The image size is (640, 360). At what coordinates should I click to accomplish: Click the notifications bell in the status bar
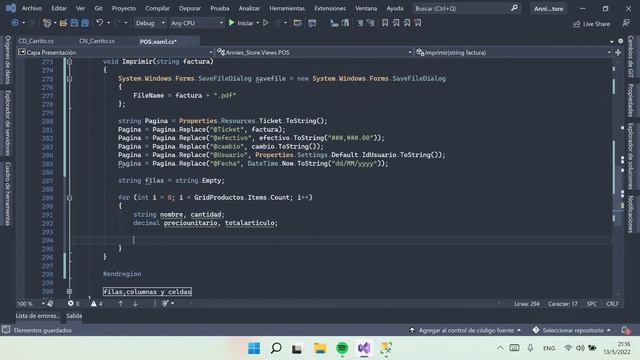(624, 330)
